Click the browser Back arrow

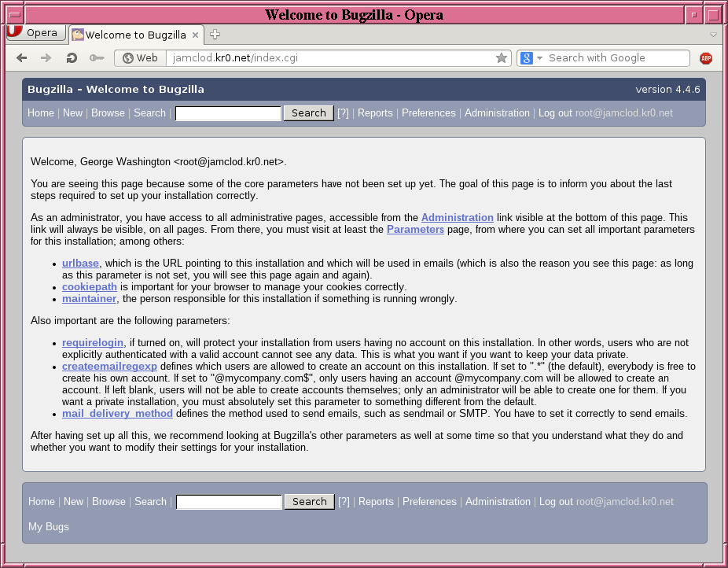(x=22, y=58)
